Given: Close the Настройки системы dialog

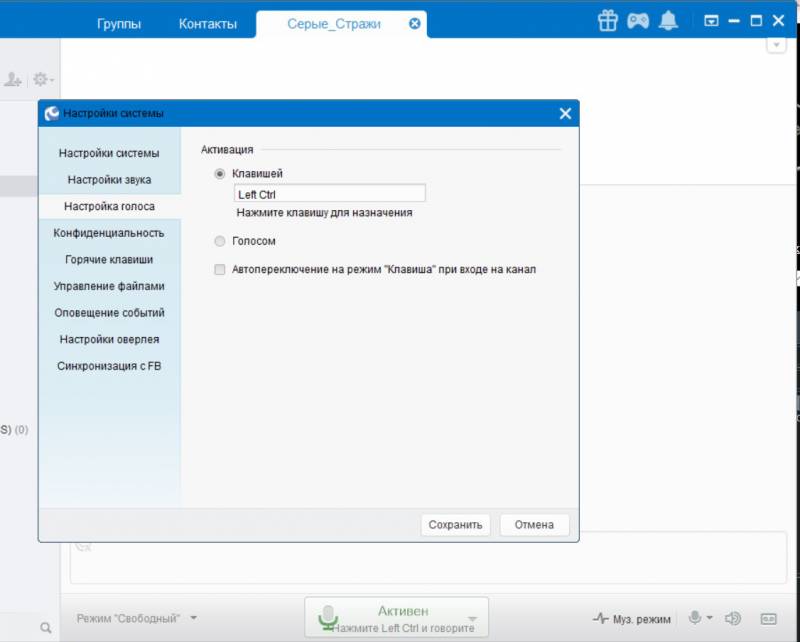Looking at the screenshot, I should [565, 113].
